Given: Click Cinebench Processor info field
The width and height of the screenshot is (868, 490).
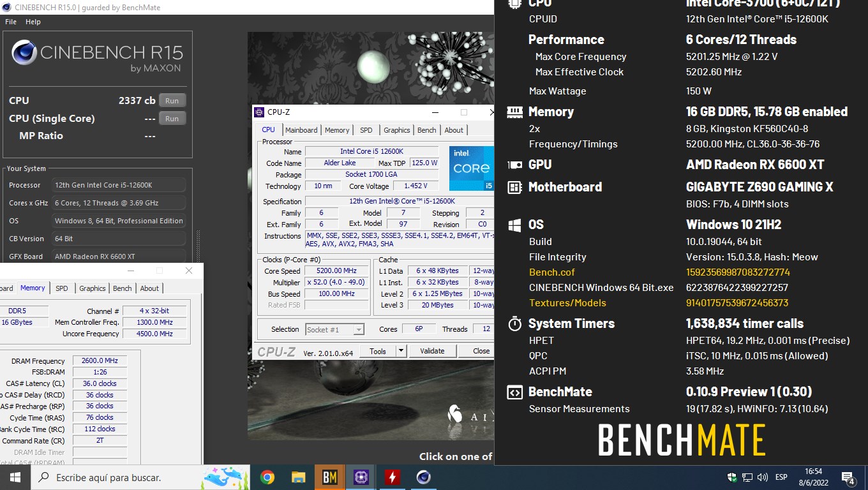Looking at the screenshot, I should click(119, 185).
